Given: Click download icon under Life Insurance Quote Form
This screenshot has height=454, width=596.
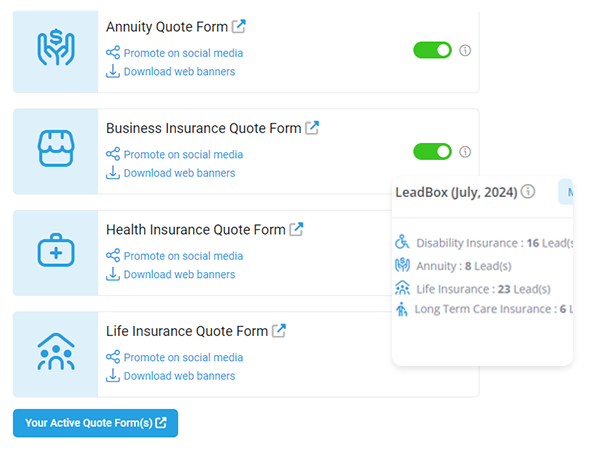Looking at the screenshot, I should 113,376.
